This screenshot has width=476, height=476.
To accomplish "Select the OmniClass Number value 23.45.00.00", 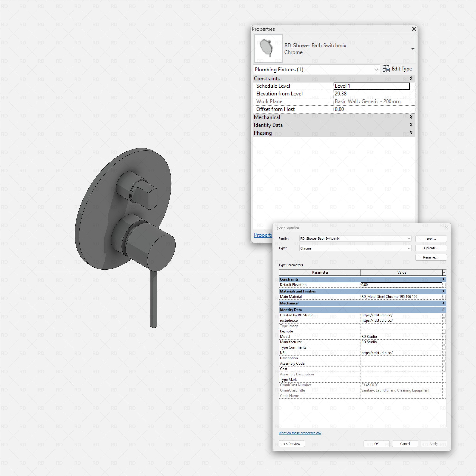I will 401,385.
